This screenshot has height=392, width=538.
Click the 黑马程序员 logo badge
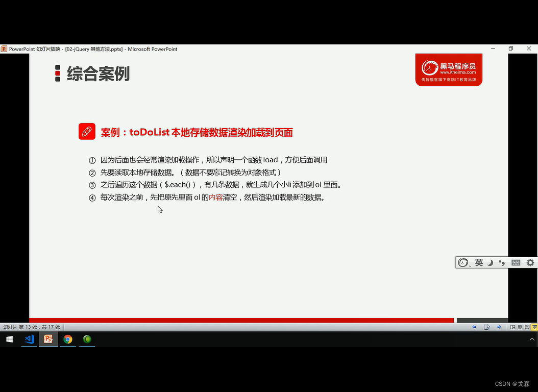click(x=449, y=69)
